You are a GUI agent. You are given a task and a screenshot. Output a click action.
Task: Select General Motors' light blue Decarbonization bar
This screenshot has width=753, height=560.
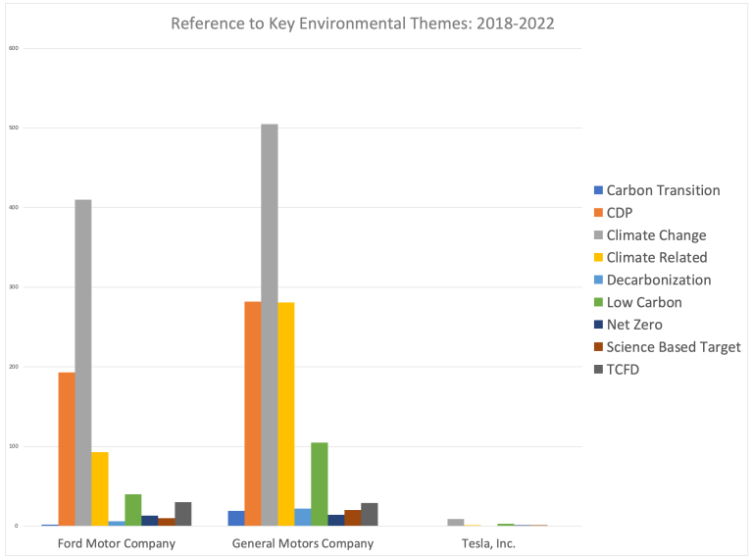coord(303,517)
